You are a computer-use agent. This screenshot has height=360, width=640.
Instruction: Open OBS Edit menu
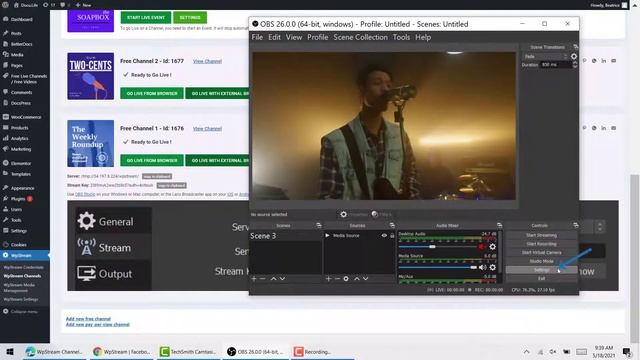click(x=274, y=37)
